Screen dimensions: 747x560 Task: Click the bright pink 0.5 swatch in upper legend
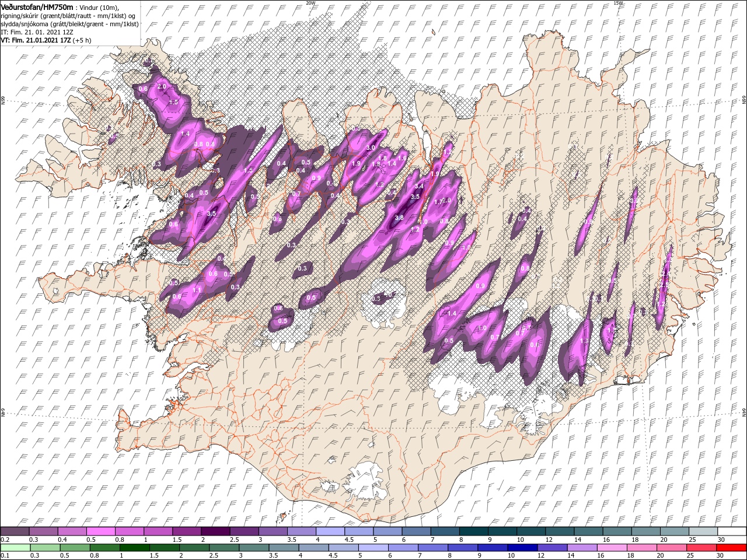coord(100,531)
